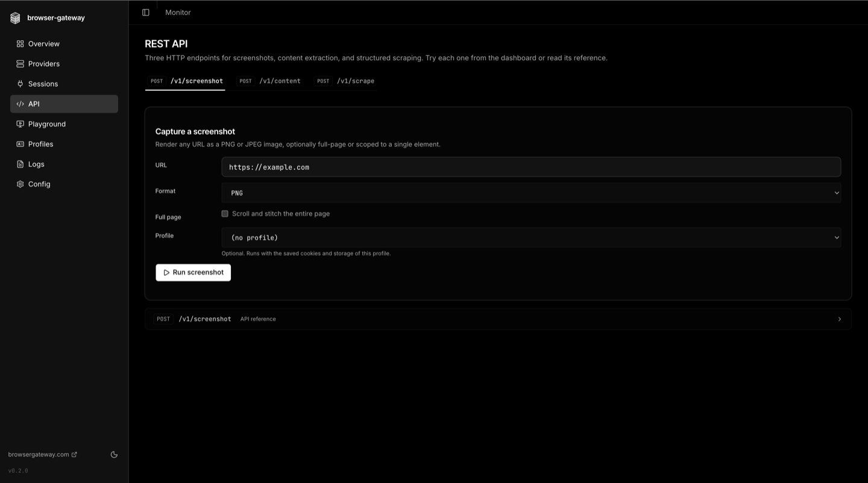Navigate to Profiles in sidebar
868x483 pixels.
tap(64, 144)
